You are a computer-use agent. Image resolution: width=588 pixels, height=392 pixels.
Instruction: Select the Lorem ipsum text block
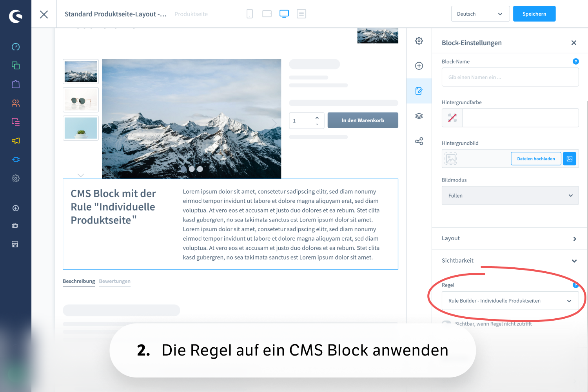281,224
